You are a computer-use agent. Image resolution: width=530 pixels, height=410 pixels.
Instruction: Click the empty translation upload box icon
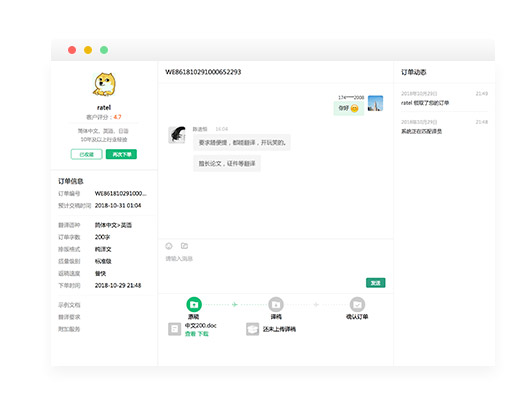(x=252, y=329)
